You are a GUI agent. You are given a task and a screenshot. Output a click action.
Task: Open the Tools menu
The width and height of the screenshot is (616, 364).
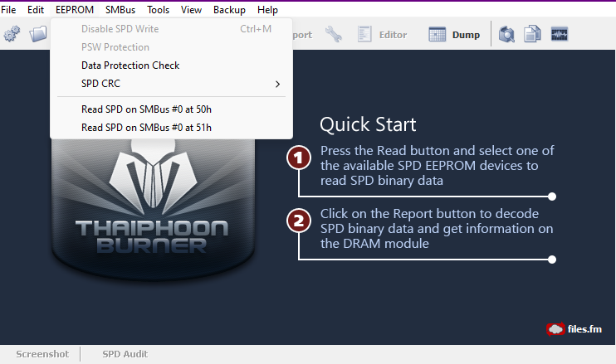158,10
